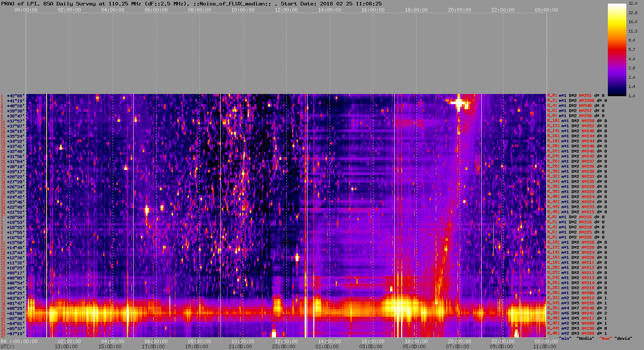The height and width of the screenshot is (350, 644).
Task: Click the statistics row containing M=248
Action: pos(577,131)
